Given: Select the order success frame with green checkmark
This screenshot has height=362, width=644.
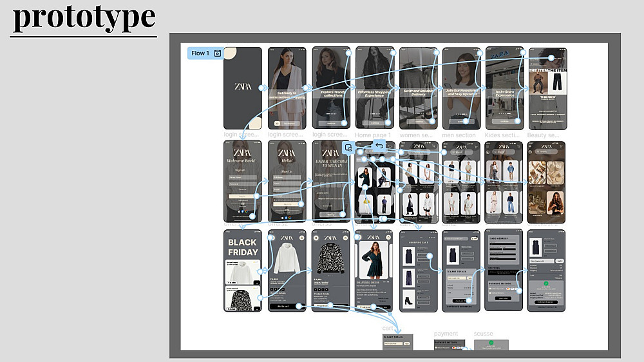Looking at the screenshot, I should [546, 271].
